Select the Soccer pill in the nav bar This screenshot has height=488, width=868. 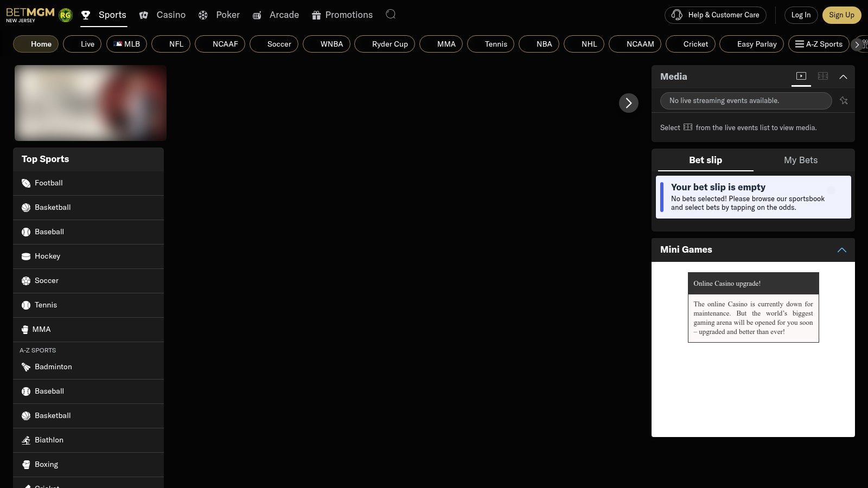tap(274, 44)
